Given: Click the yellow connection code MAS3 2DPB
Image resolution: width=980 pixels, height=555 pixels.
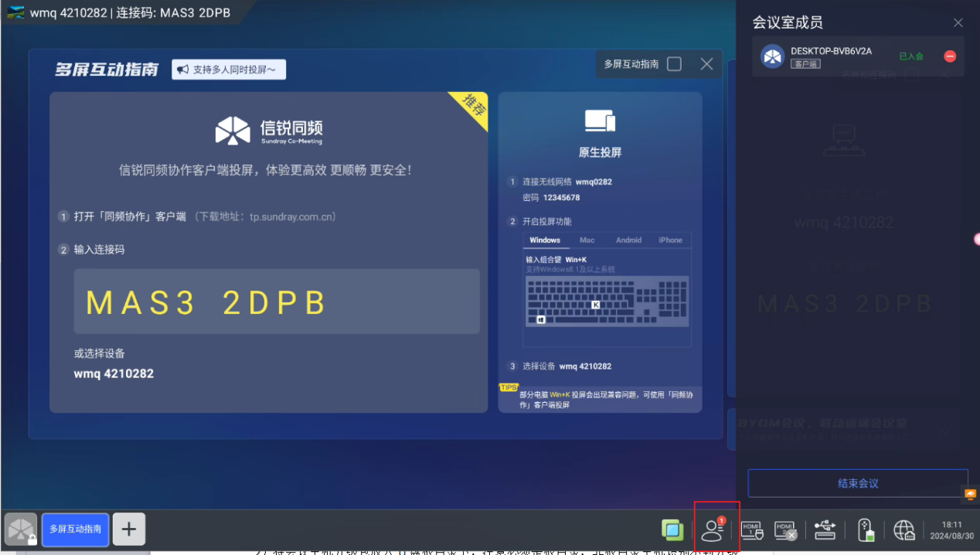Looking at the screenshot, I should click(206, 303).
